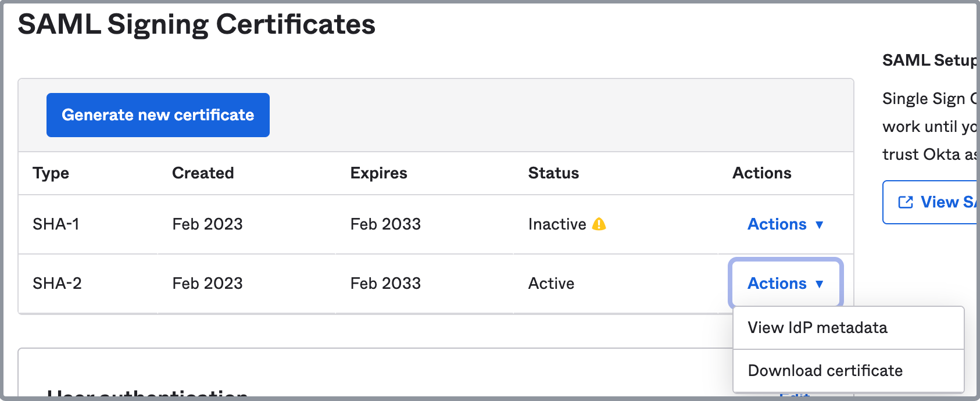Click the Status column header
This screenshot has height=401, width=980.
point(553,173)
